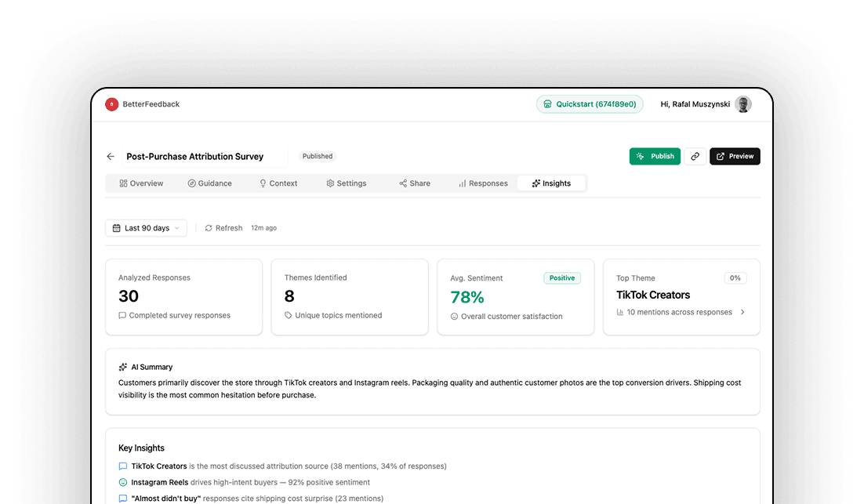864x504 pixels.
Task: Click 'Hi, Rafal Muszynski' greeting text
Action: [x=695, y=104]
